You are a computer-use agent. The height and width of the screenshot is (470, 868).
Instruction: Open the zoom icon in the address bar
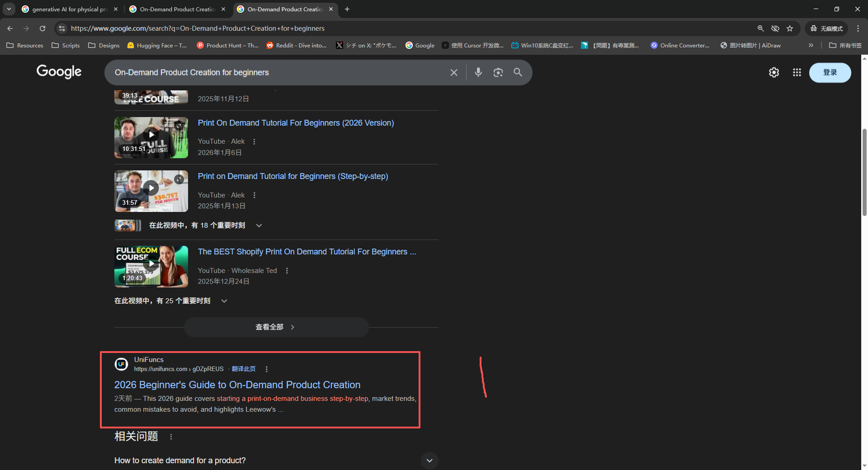click(761, 28)
